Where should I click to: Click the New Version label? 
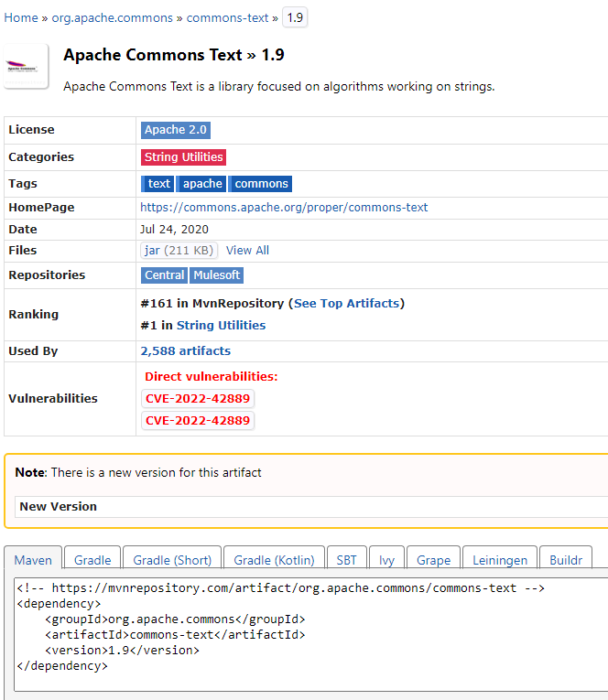[58, 507]
